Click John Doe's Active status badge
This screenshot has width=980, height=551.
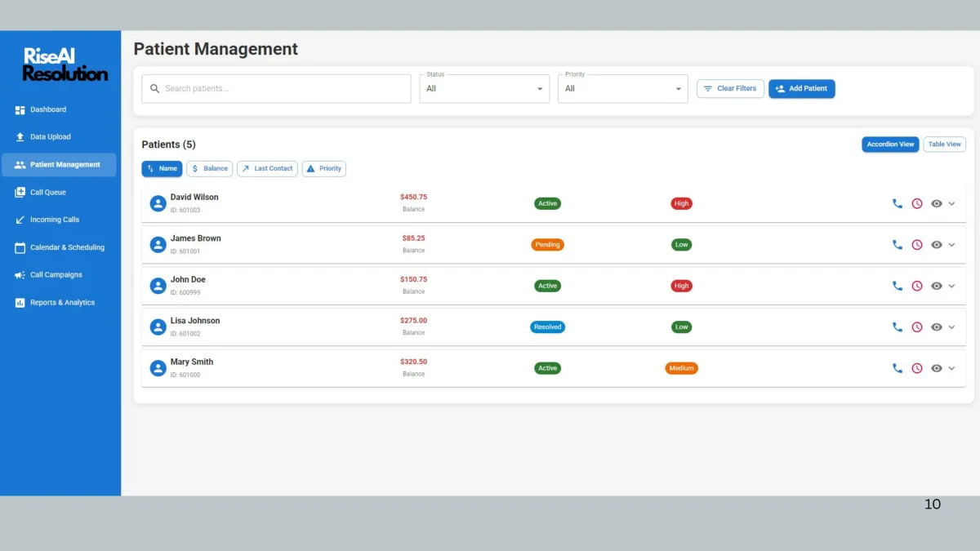[547, 286]
